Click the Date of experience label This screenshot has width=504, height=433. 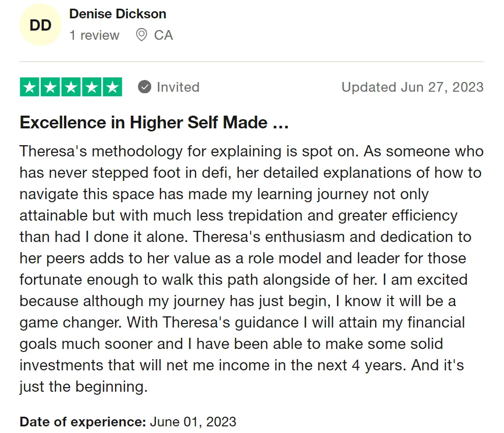pos(83,422)
